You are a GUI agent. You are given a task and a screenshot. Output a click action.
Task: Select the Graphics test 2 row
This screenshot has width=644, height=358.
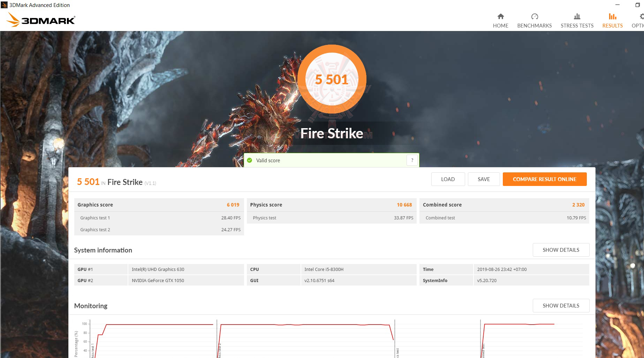[159, 229]
